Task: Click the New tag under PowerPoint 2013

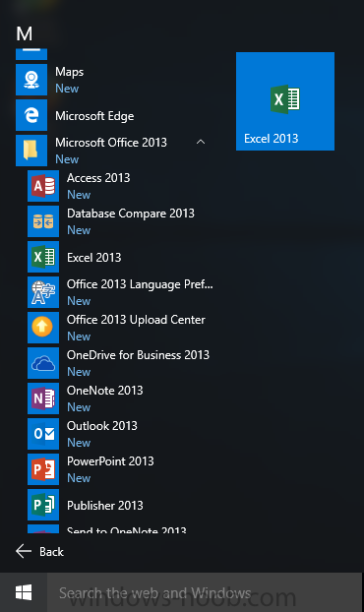Action: click(79, 478)
